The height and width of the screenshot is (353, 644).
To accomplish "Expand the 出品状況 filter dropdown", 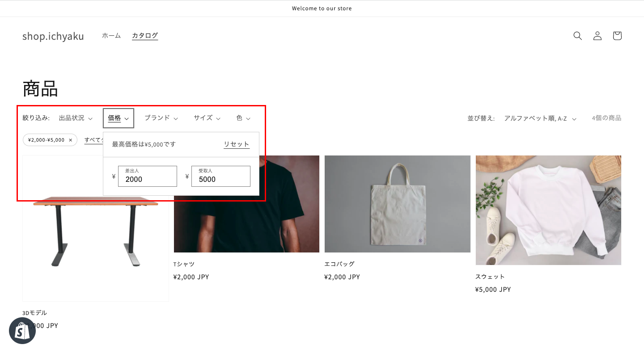I will [76, 118].
